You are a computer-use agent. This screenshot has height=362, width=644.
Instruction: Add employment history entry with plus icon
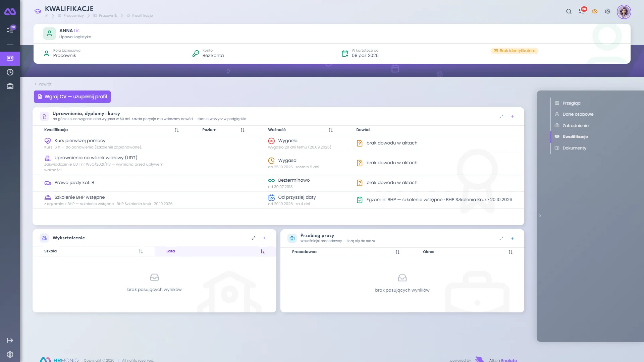[513, 238]
